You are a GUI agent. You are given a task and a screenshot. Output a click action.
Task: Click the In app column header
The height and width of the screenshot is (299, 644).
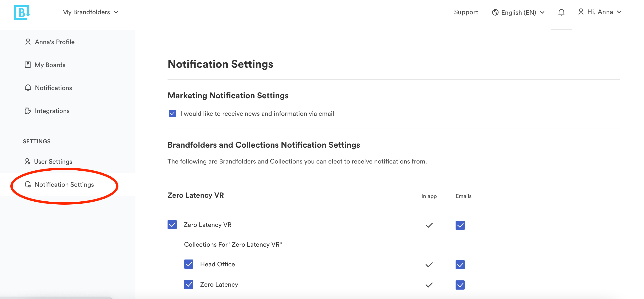tap(429, 196)
